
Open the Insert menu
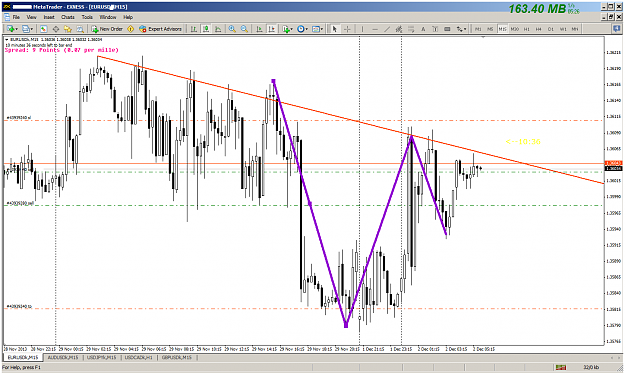point(49,17)
